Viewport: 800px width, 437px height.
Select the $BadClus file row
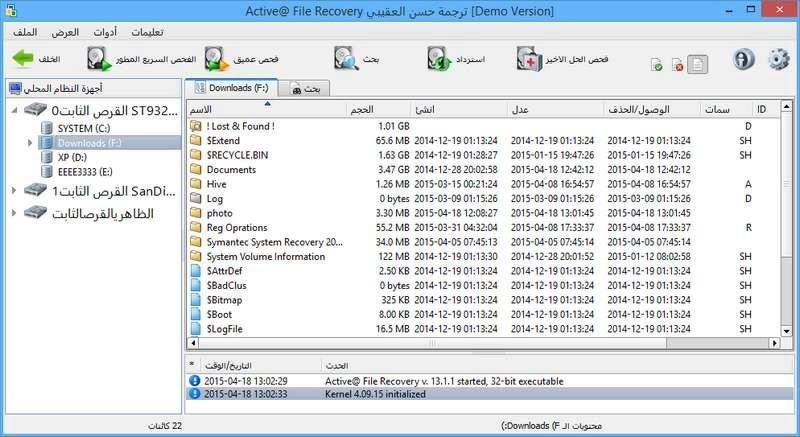click(483, 286)
